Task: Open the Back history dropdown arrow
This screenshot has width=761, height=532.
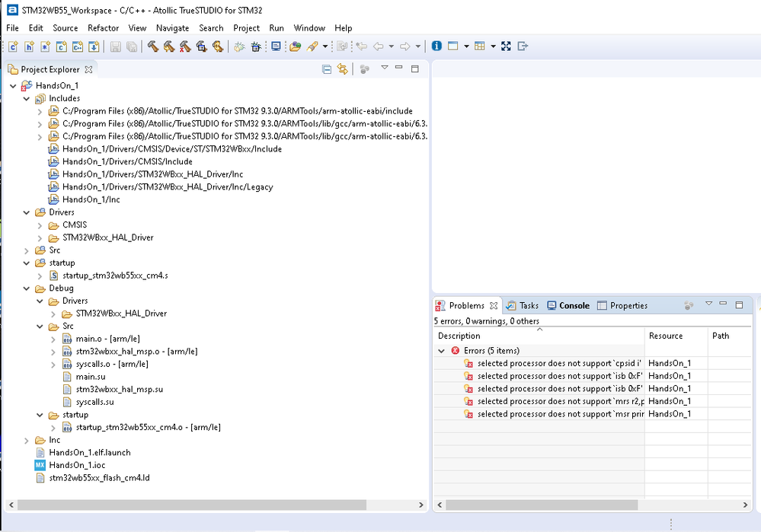Action: [x=391, y=46]
